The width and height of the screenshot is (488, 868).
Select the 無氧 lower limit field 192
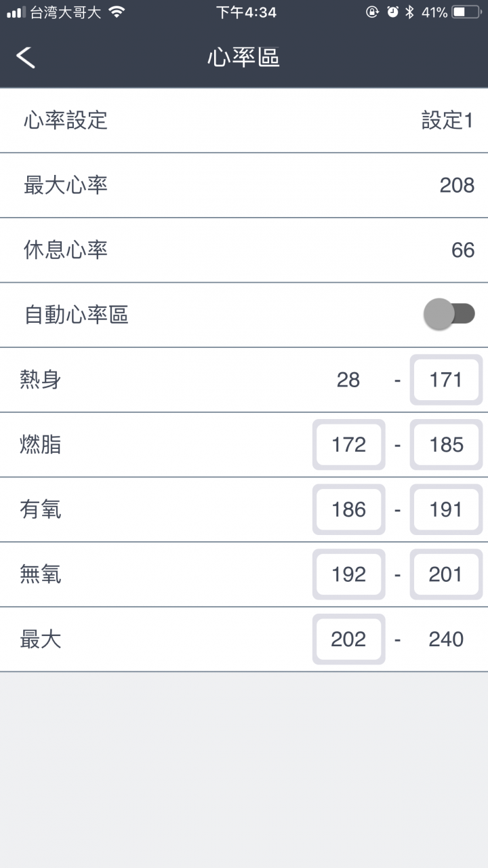pos(348,574)
